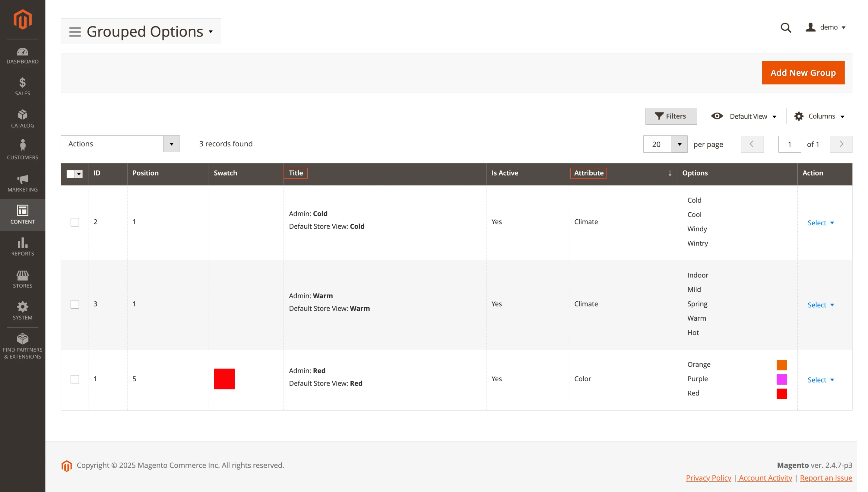Click the red swatch in the Red row

pyautogui.click(x=224, y=379)
